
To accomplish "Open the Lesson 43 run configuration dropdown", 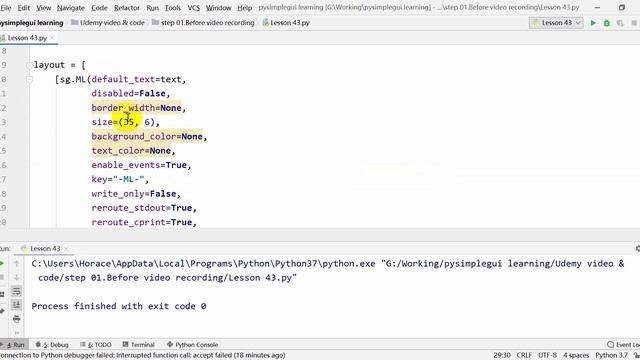I will [x=556, y=23].
